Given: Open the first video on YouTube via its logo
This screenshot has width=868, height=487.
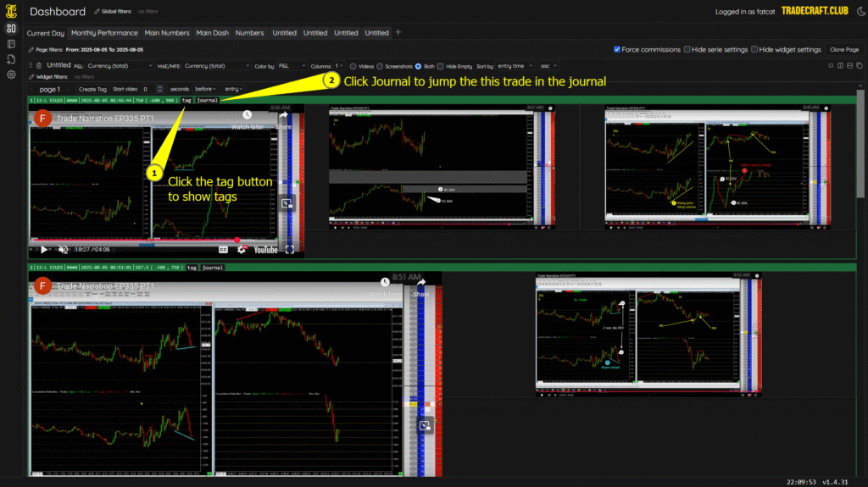Looking at the screenshot, I should pyautogui.click(x=265, y=250).
